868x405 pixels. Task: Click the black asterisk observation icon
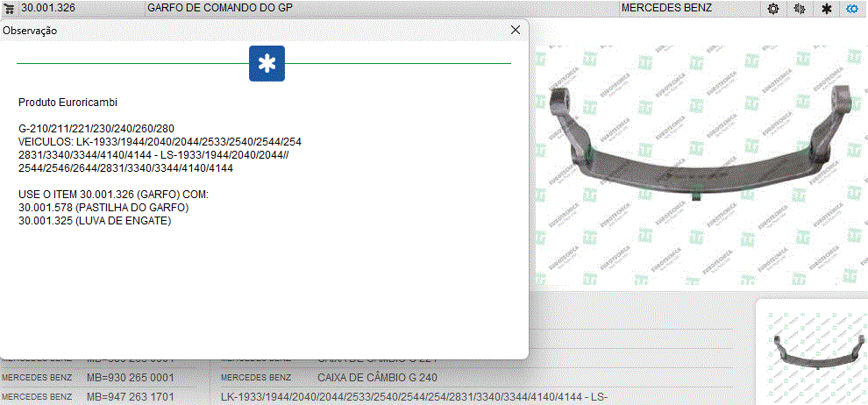[x=826, y=8]
